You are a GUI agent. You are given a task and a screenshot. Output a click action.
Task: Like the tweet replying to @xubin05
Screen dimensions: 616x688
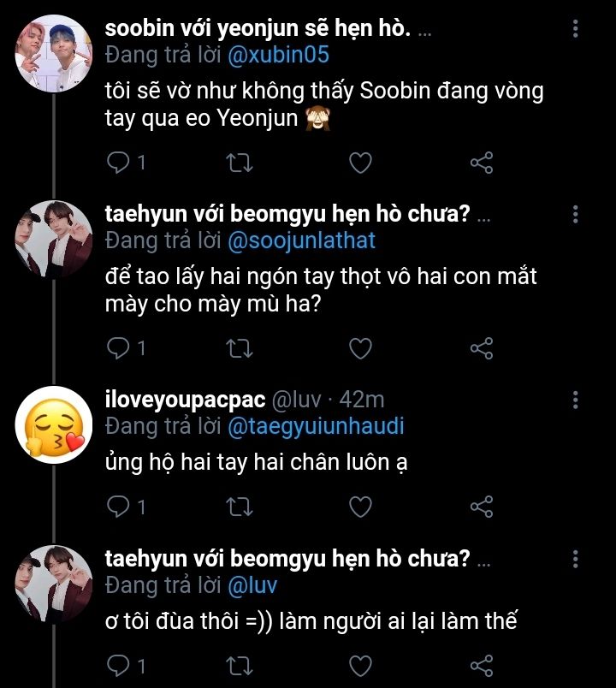click(x=361, y=162)
